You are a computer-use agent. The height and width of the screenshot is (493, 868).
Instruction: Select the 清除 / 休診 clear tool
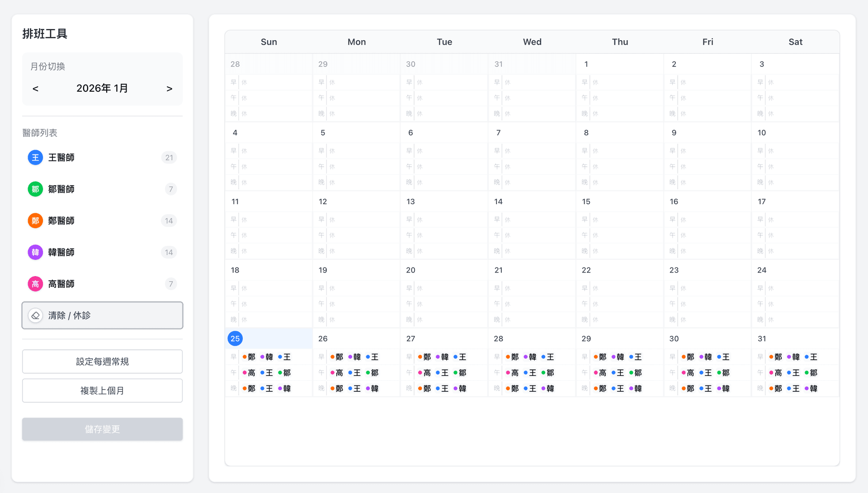[102, 315]
